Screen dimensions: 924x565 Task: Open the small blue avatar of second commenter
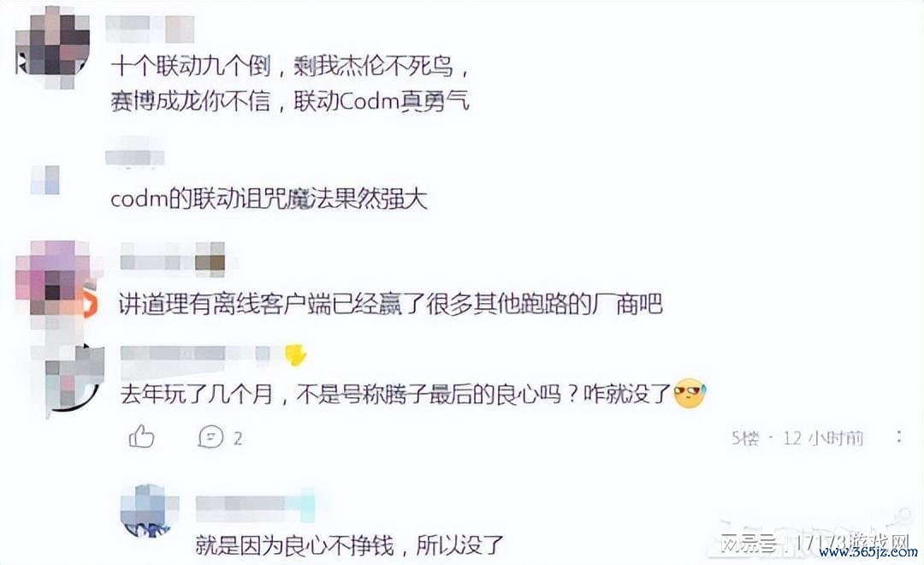[x=45, y=180]
